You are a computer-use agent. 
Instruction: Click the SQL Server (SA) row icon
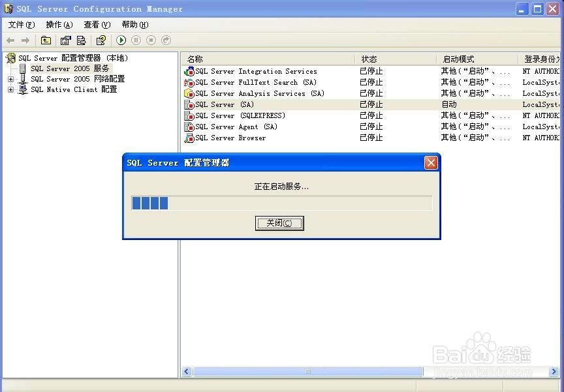(189, 104)
